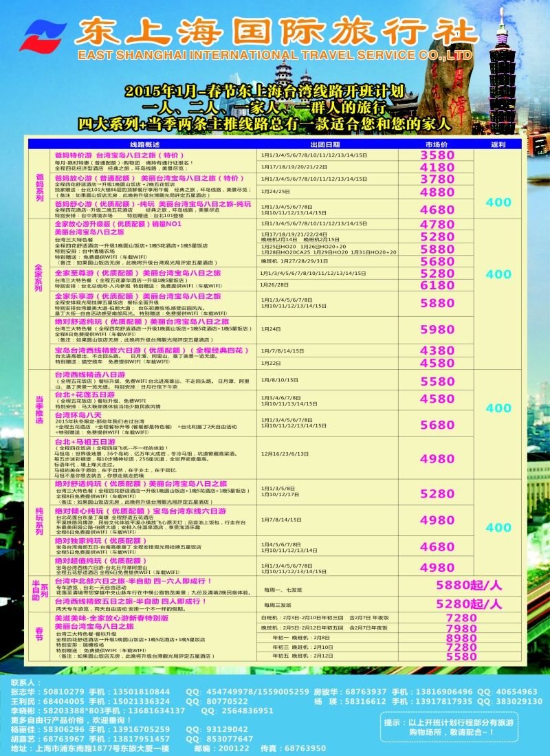Click the 2015年1月-春节 schedule headline
This screenshot has height=756, width=550.
point(264,91)
